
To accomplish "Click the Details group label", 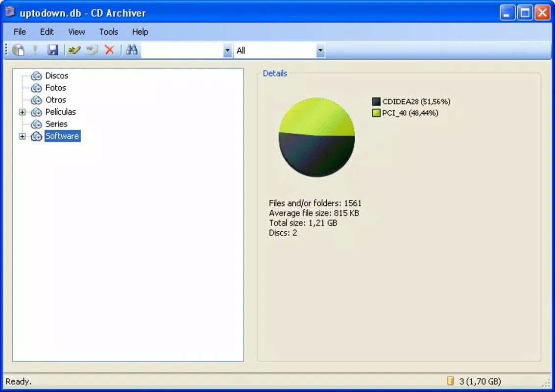I will (x=275, y=73).
